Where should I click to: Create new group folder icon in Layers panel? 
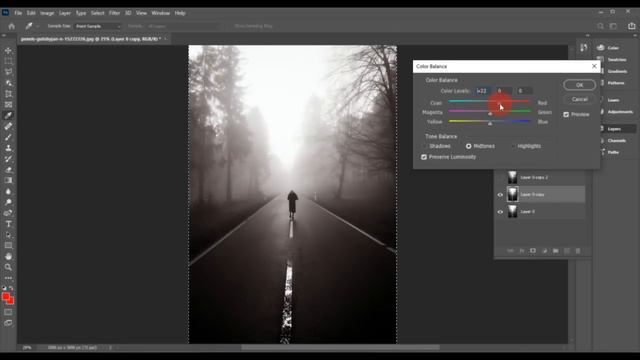point(556,251)
